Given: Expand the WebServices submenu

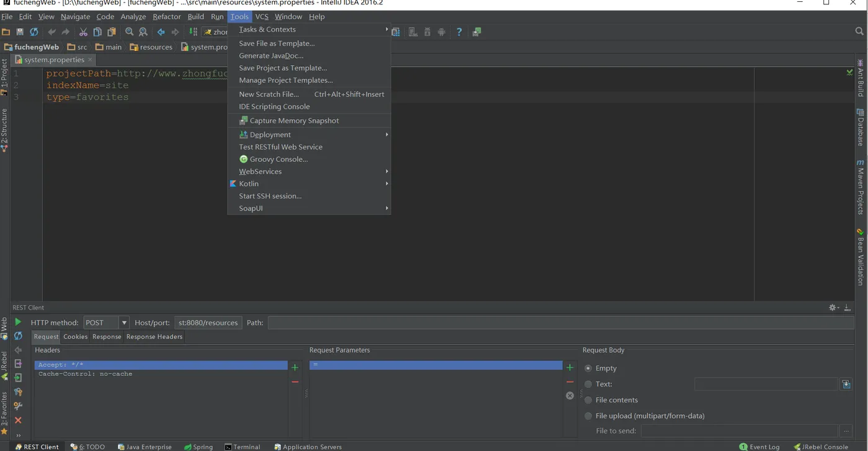Looking at the screenshot, I should pos(309,171).
